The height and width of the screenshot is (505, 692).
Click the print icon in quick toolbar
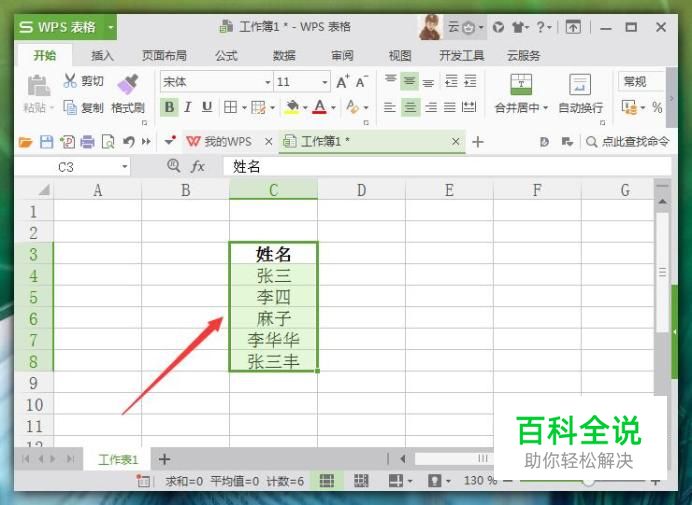pyautogui.click(x=87, y=142)
